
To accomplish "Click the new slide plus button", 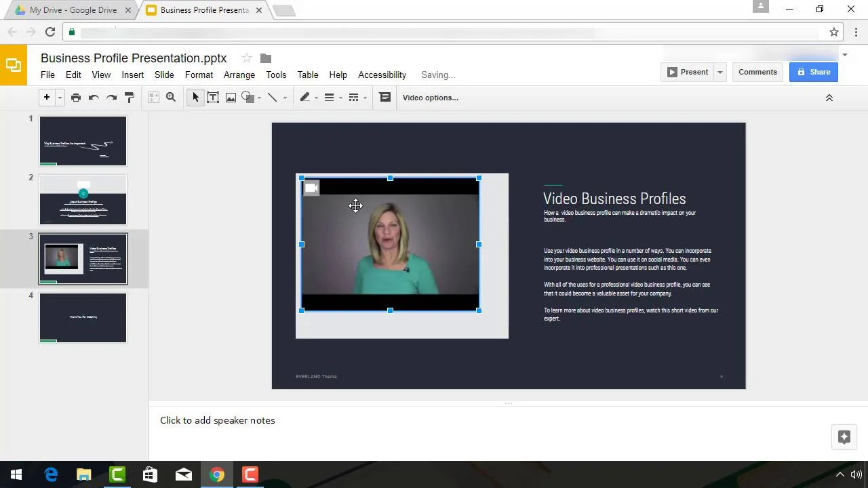I will pyautogui.click(x=47, y=98).
